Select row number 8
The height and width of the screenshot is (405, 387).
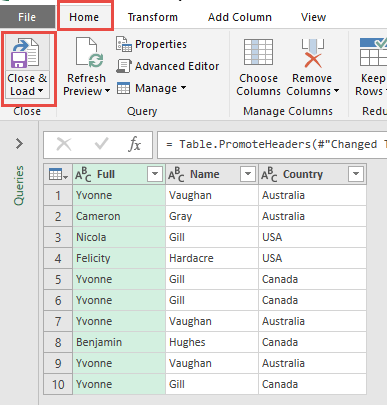(58, 342)
